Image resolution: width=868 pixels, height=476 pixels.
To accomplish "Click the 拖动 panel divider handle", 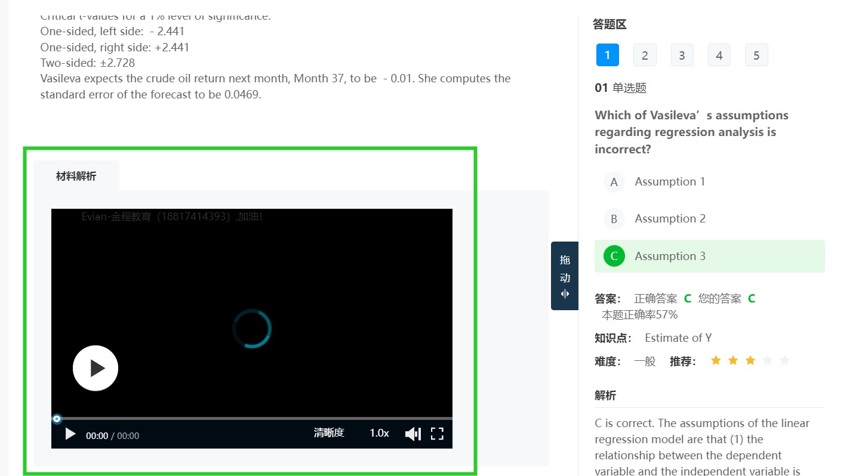I will pyautogui.click(x=565, y=276).
